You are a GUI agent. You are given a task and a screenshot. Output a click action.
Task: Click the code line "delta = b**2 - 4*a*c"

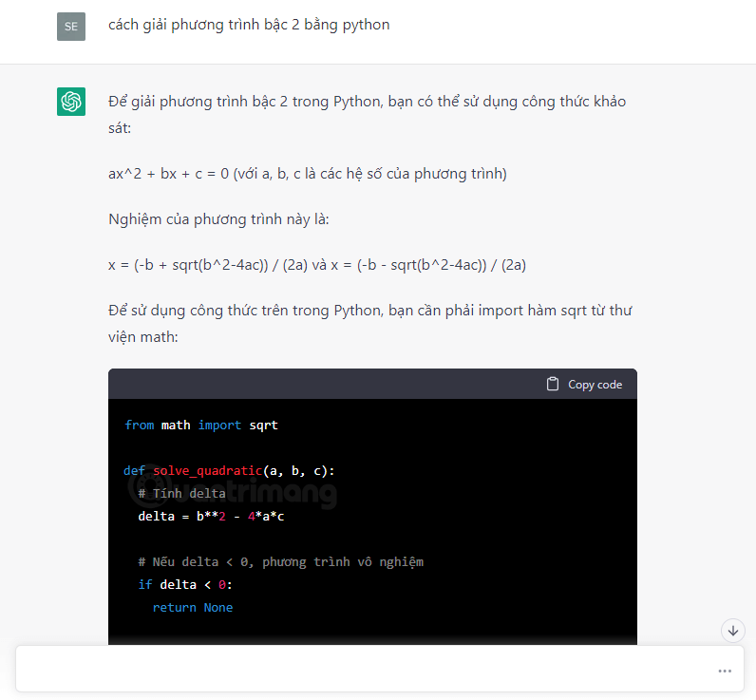pos(211,517)
